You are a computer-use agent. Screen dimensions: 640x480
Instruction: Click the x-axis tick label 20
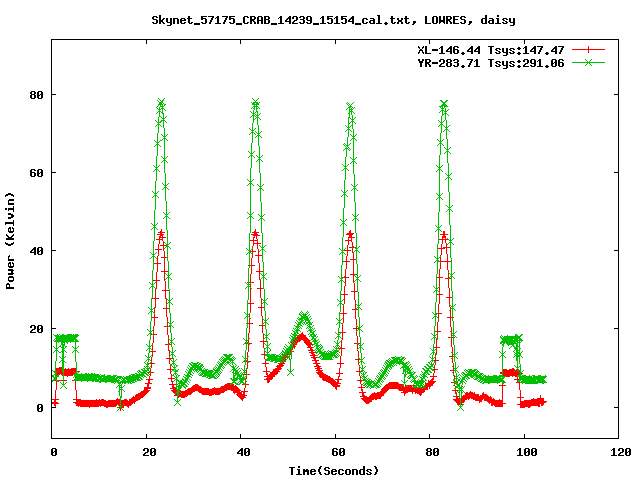[149, 452]
